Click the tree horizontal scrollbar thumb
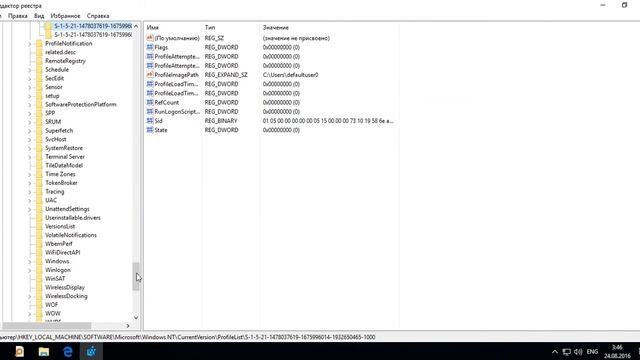This screenshot has height=360, width=640. (47, 326)
